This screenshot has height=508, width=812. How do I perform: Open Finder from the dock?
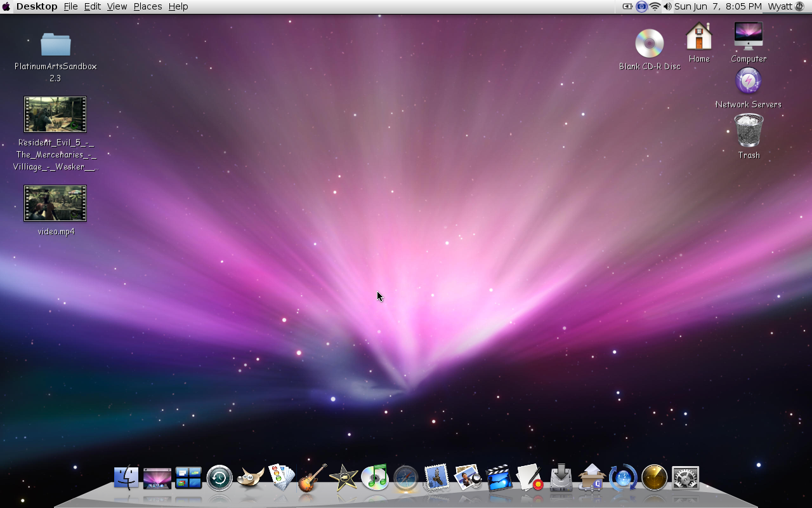click(x=126, y=478)
